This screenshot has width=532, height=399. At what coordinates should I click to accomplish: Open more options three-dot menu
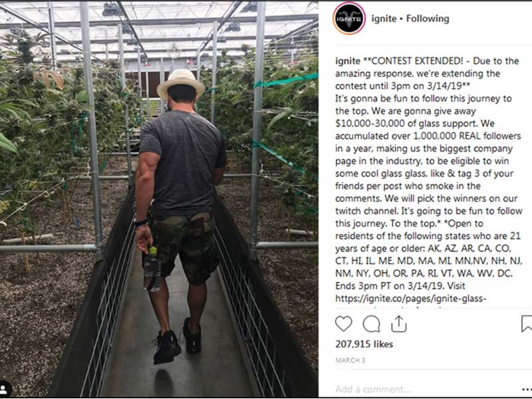527,390
